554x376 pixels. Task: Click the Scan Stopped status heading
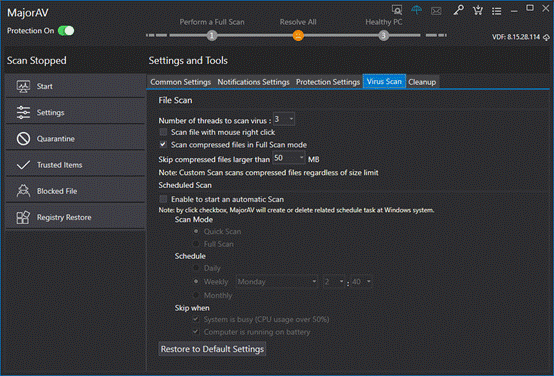pyautogui.click(x=37, y=61)
